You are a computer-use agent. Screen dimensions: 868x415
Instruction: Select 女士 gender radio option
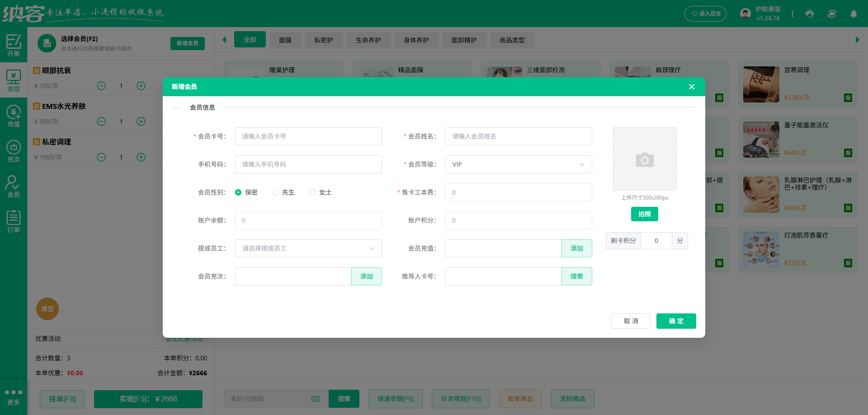pyautogui.click(x=321, y=192)
